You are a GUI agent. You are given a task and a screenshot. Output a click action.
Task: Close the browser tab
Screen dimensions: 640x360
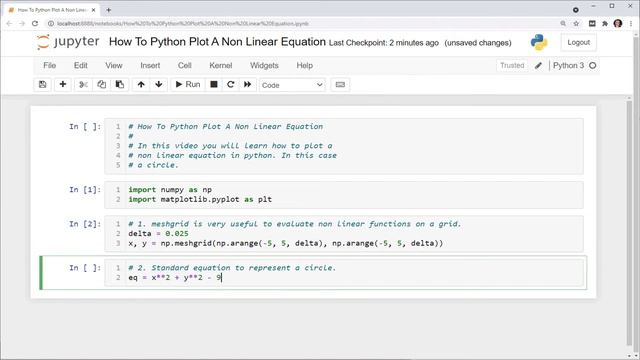coord(94,10)
